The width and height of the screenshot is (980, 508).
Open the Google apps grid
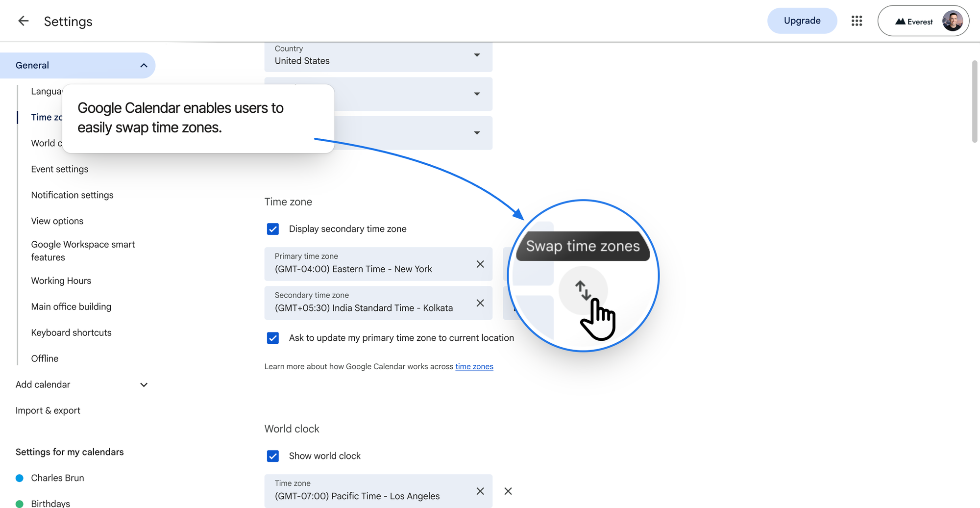857,21
